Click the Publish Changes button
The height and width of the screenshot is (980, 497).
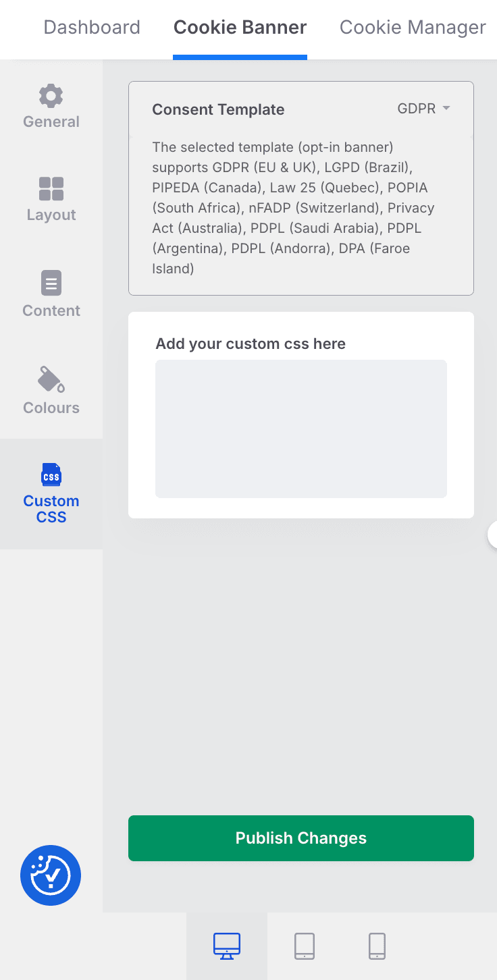pos(301,838)
